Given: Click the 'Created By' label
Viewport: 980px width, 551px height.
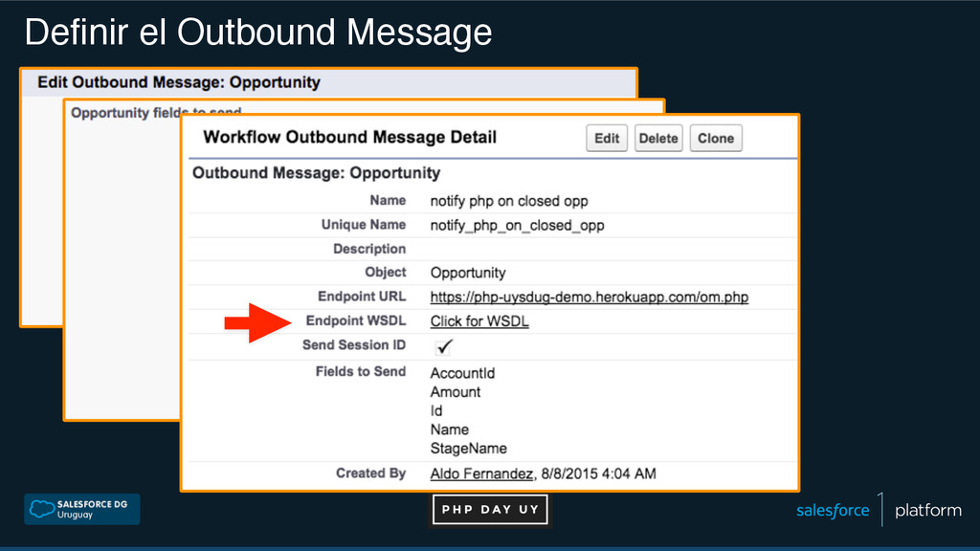Looking at the screenshot, I should 370,473.
